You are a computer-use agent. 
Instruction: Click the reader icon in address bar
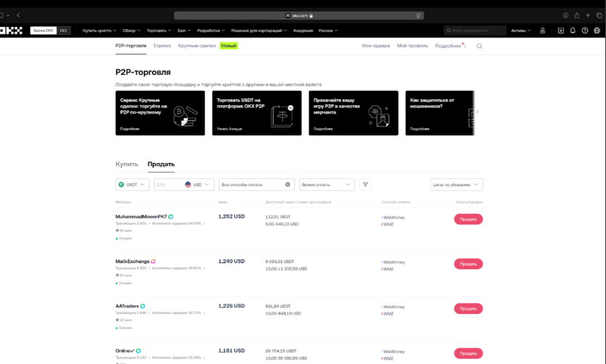tap(419, 15)
